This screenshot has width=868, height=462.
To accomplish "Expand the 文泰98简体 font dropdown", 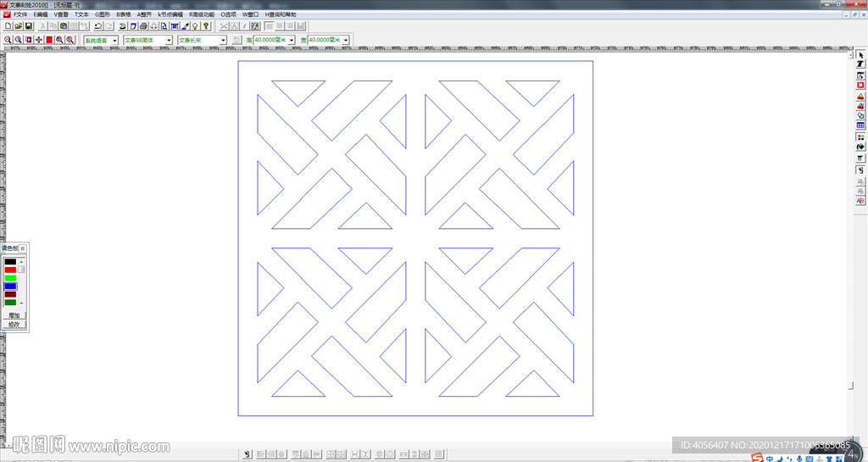I will (x=169, y=40).
